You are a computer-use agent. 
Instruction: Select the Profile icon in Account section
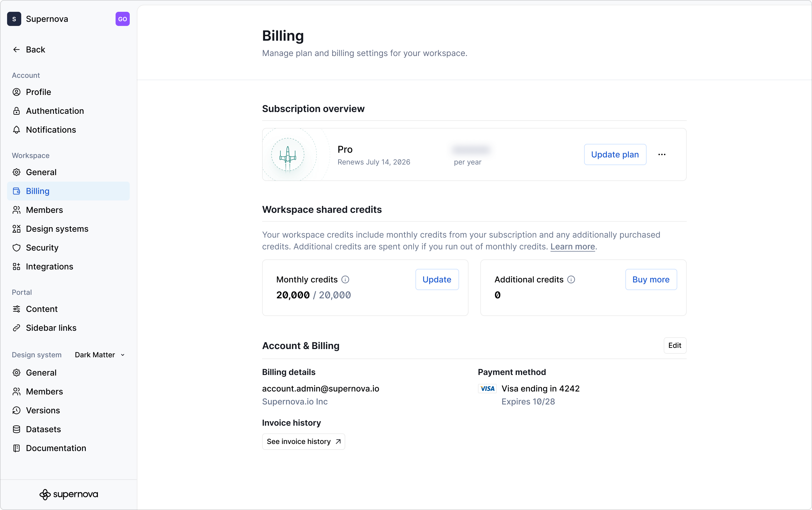pos(16,92)
